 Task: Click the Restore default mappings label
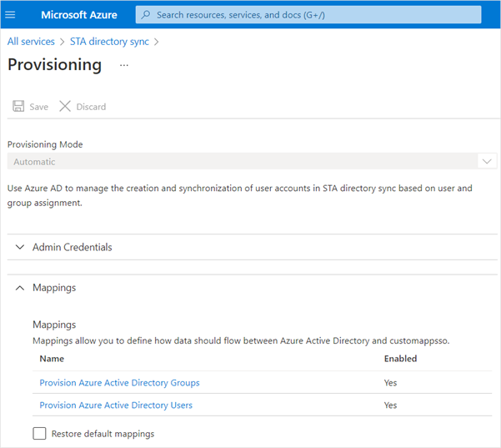tap(103, 434)
